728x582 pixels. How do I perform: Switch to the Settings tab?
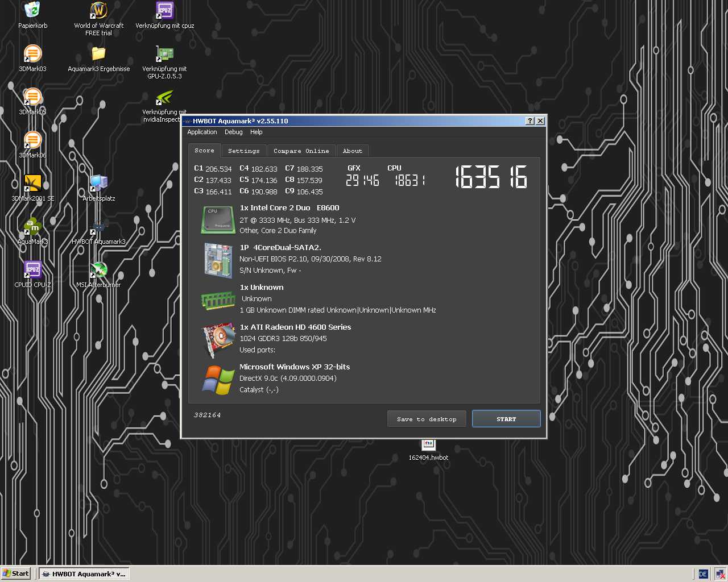(243, 151)
